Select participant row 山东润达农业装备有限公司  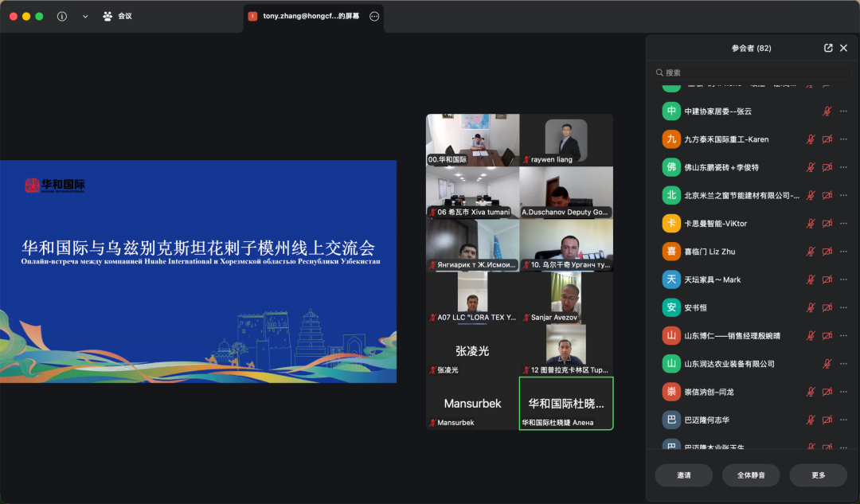(752, 364)
